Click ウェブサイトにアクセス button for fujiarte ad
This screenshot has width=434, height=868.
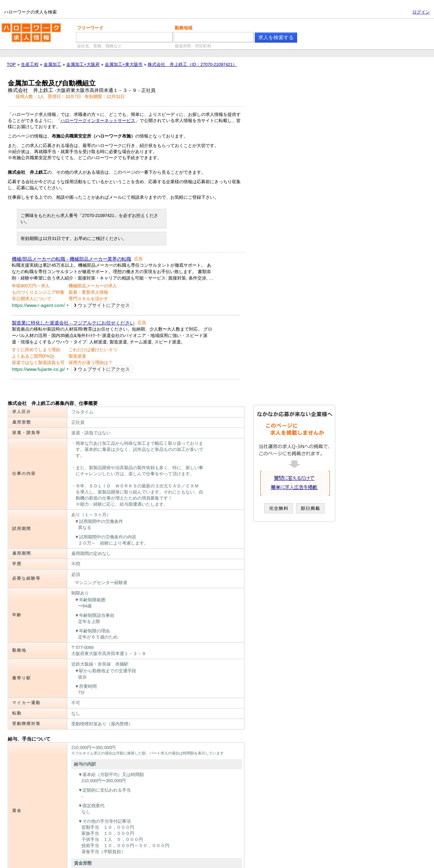click(x=102, y=369)
